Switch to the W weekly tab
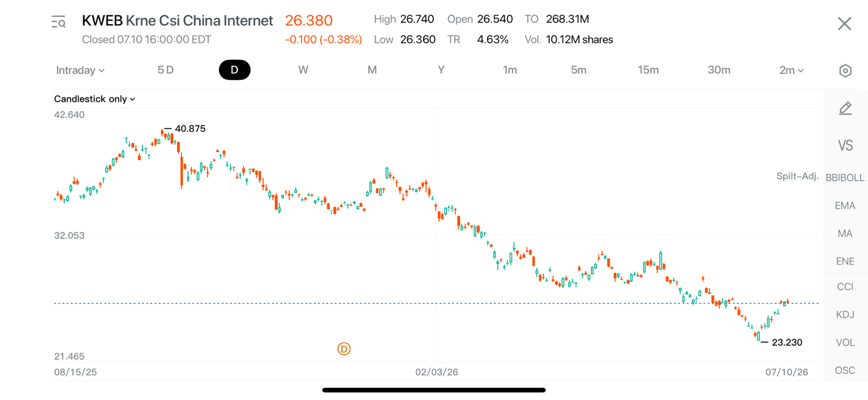Image resolution: width=868 pixels, height=400 pixels. tap(303, 70)
